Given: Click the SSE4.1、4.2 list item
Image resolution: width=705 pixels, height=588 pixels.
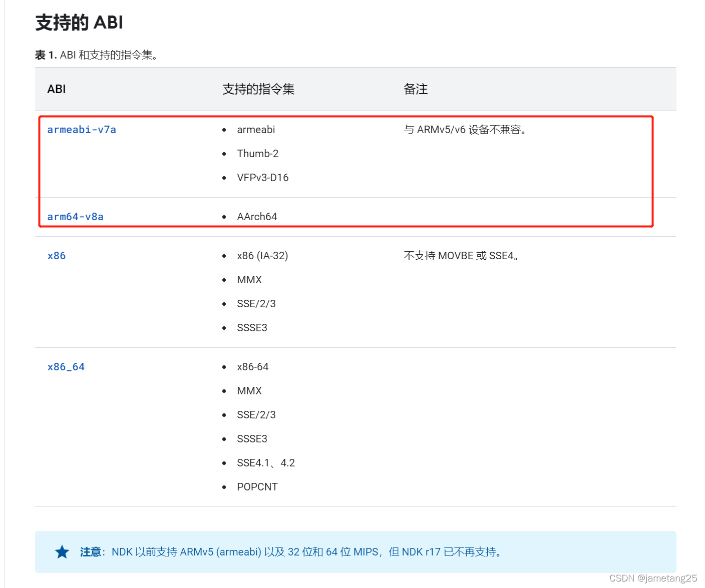Looking at the screenshot, I should [x=266, y=463].
